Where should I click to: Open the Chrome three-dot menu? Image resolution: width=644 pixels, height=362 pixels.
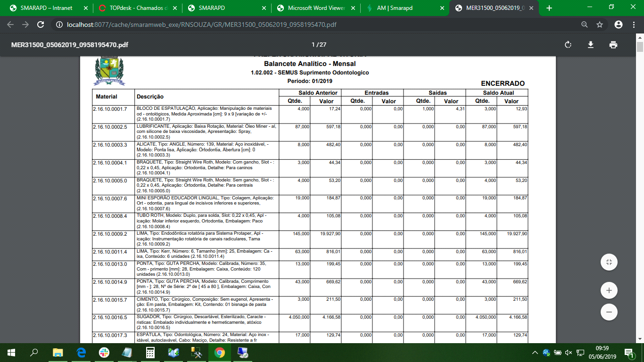633,25
